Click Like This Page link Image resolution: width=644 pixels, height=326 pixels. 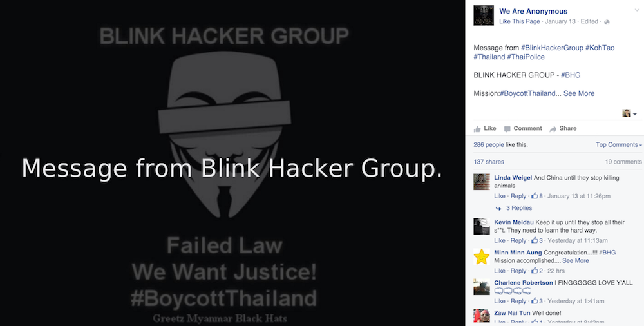coord(520,21)
